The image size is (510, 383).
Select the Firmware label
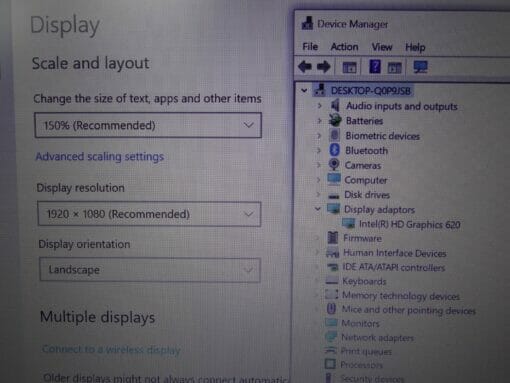(362, 238)
